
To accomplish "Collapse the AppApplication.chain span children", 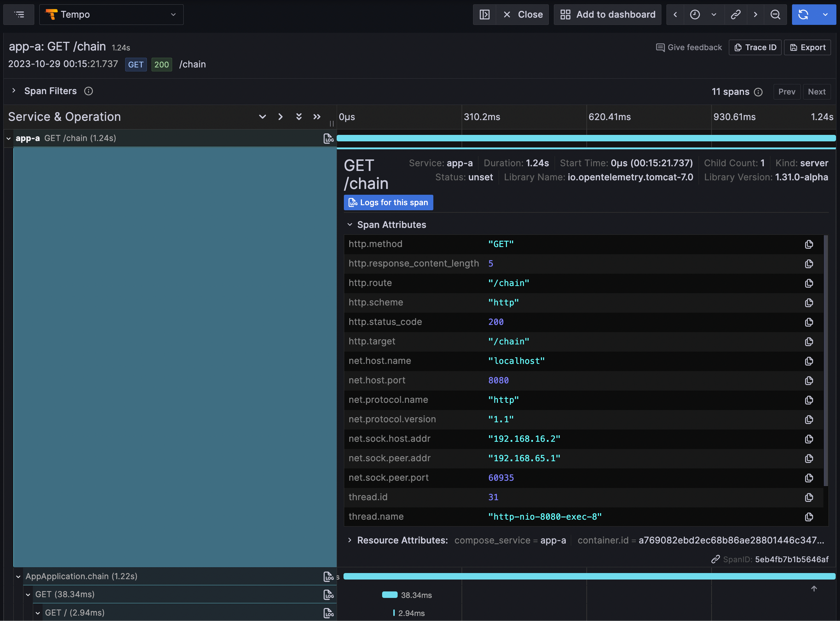I will pyautogui.click(x=18, y=577).
